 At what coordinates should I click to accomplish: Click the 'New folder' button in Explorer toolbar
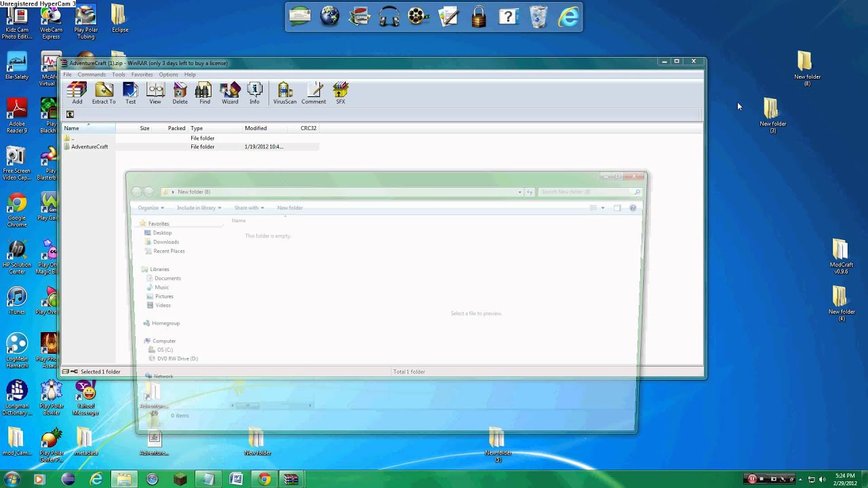(290, 208)
